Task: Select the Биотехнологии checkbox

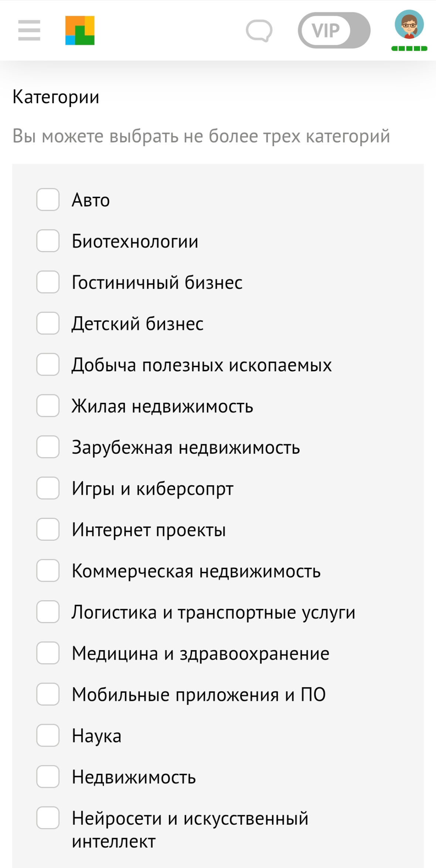Action: point(48,242)
